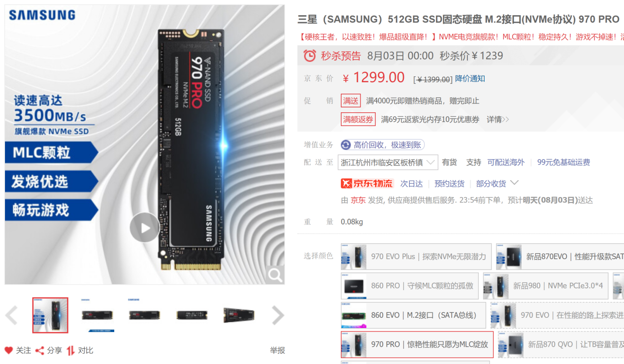Screen dimensions: 624x364
Task: Click the 降价通知 link
Action: tap(470, 78)
